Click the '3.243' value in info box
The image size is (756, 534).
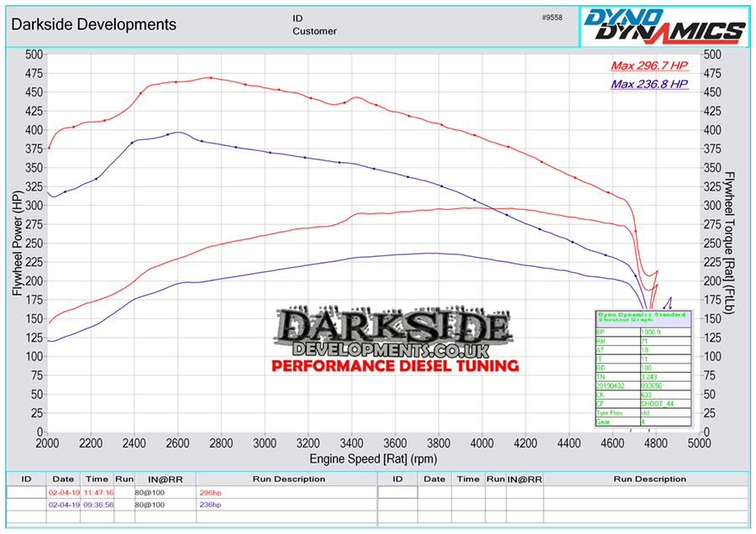coord(649,377)
